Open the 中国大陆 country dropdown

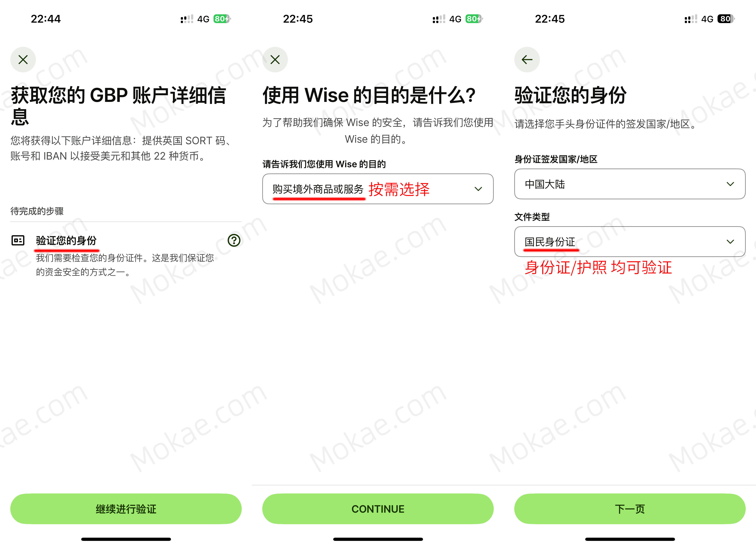pyautogui.click(x=630, y=184)
